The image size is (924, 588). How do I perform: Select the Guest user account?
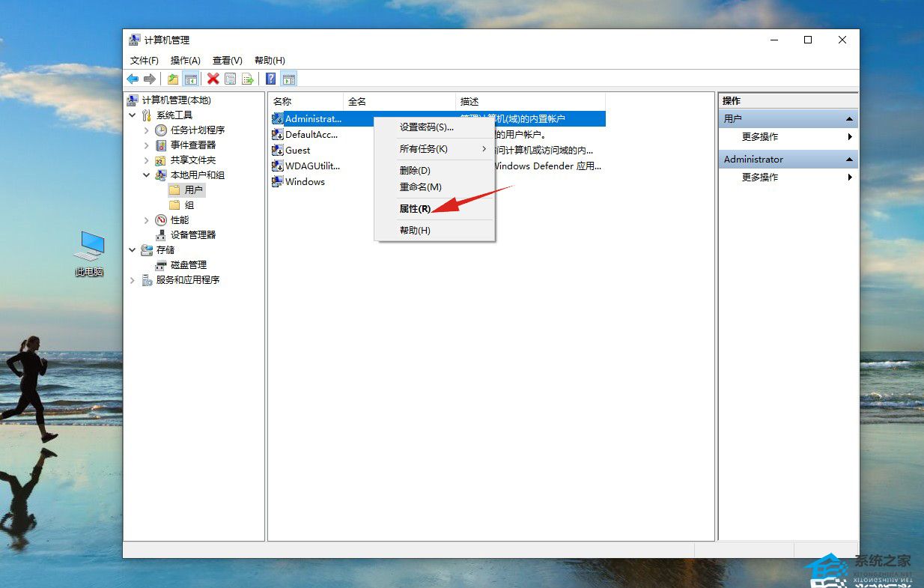click(297, 151)
